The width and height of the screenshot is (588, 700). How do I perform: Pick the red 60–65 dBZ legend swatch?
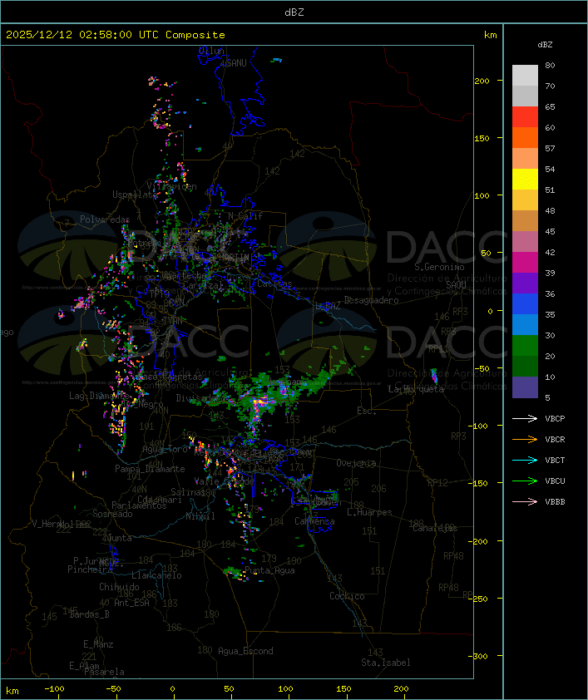pyautogui.click(x=525, y=116)
